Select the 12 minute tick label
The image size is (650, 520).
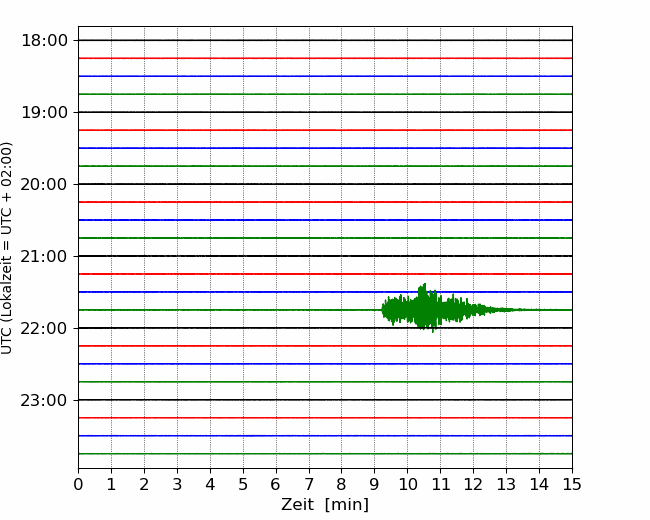(x=473, y=485)
